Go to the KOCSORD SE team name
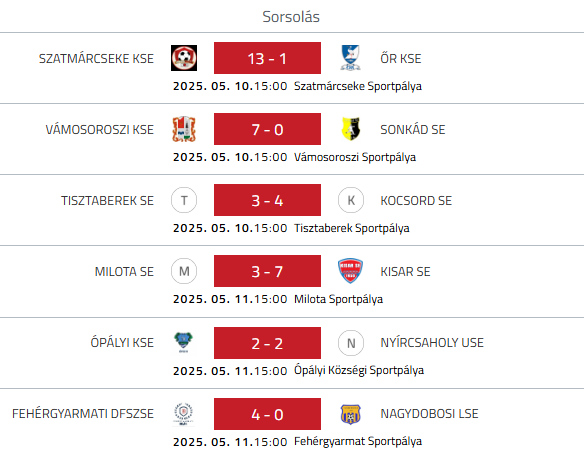The image size is (584, 461). pos(416,201)
